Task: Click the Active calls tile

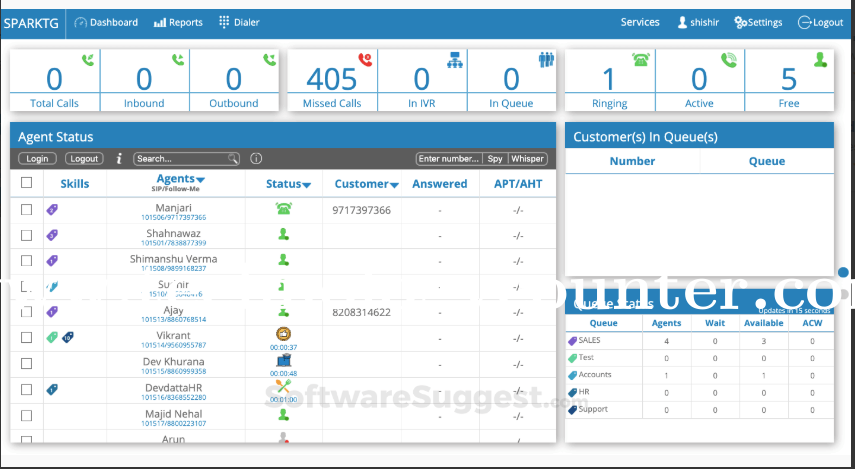Action: coord(700,80)
